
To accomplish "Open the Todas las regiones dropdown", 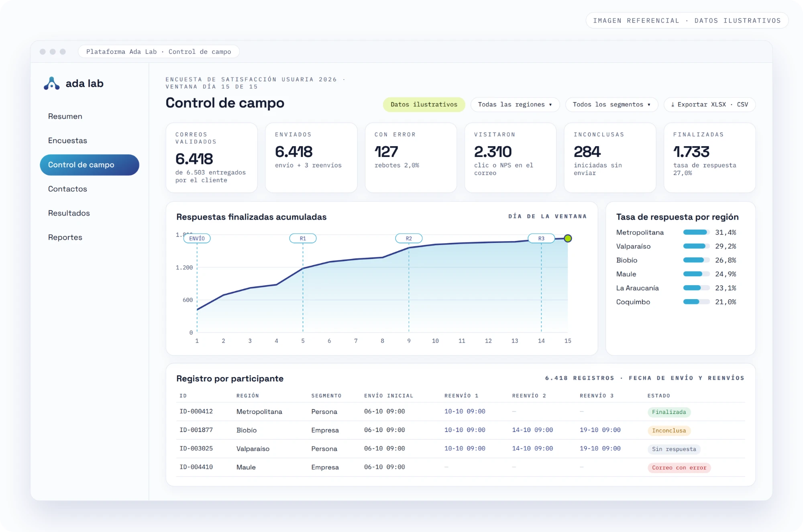I will coord(515,104).
